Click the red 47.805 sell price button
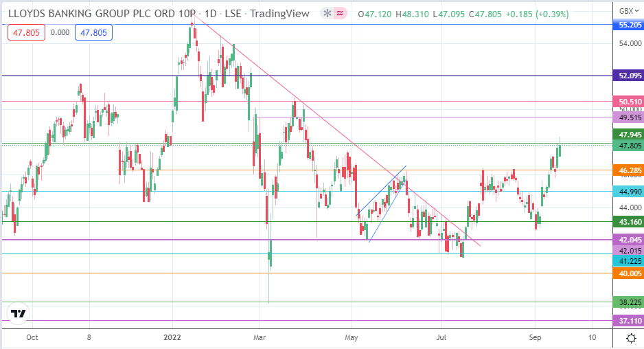 (26, 32)
